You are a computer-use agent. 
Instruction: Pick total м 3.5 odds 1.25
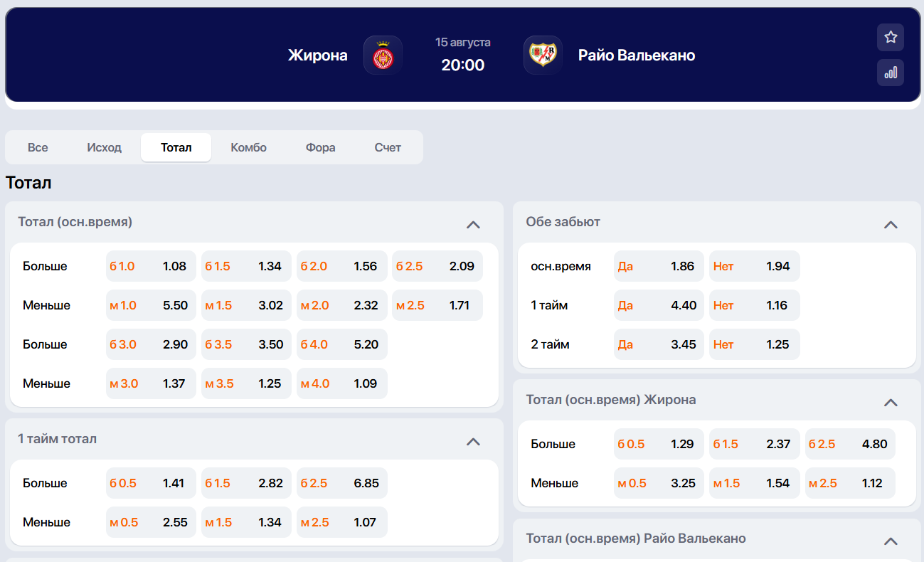tap(246, 383)
